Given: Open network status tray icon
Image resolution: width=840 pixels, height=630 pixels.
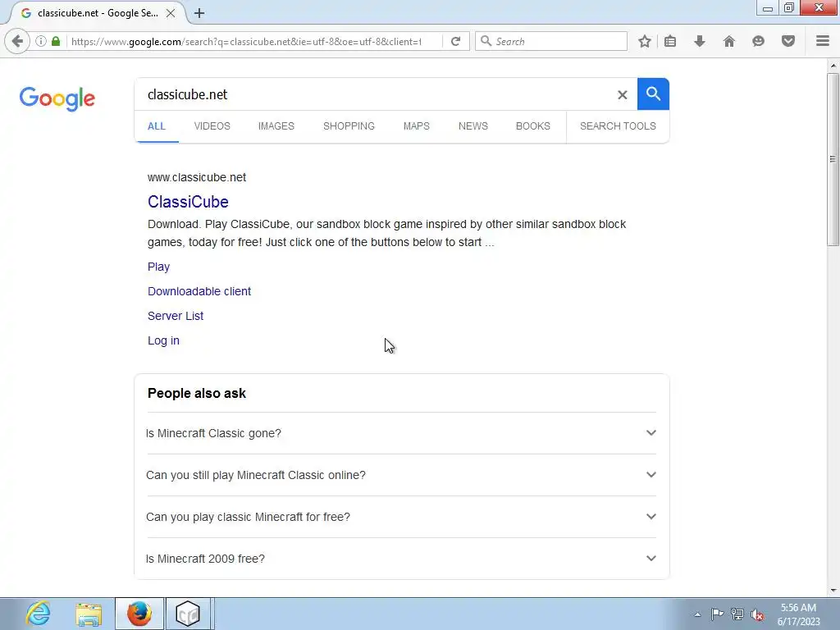Looking at the screenshot, I should (x=737, y=614).
